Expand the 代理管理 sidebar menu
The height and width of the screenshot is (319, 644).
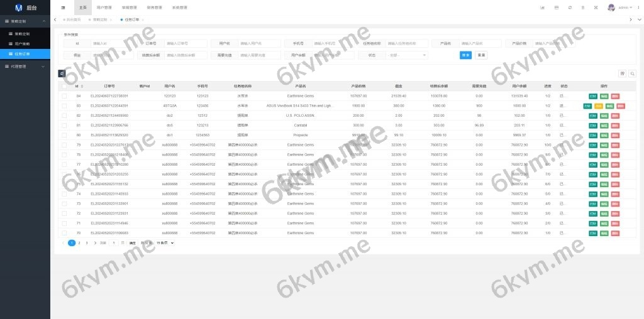[25, 66]
